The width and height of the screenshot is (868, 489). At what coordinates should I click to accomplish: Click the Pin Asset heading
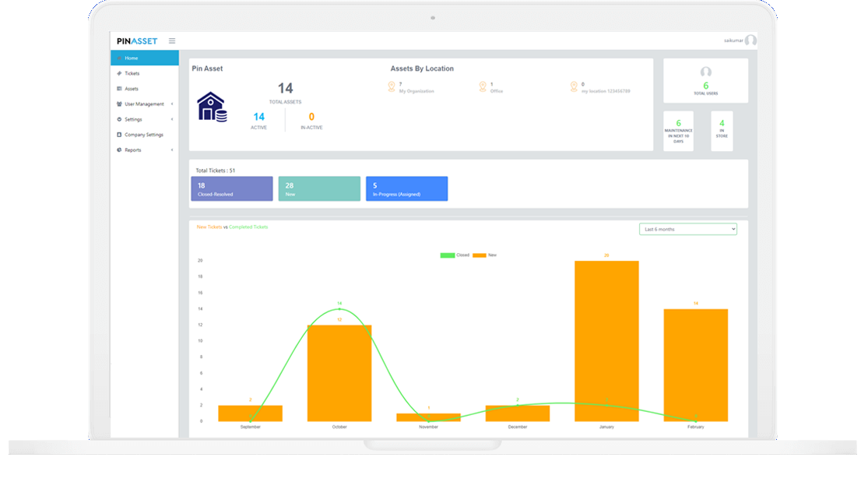(207, 69)
